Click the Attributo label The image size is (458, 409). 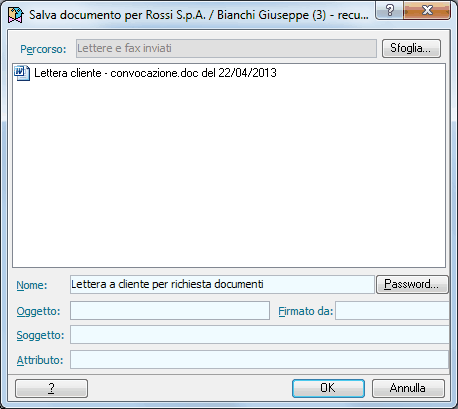pos(40,360)
